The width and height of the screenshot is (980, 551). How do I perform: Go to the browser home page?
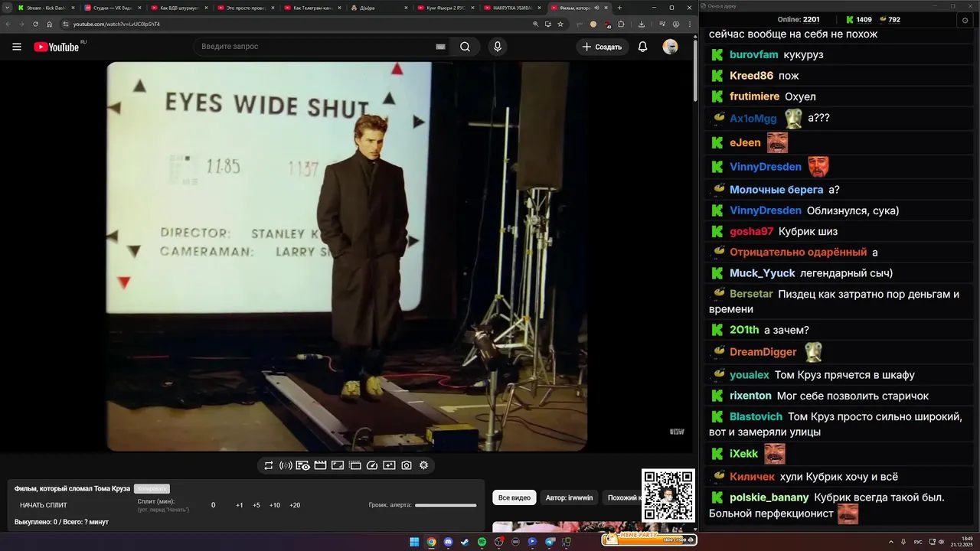pyautogui.click(x=50, y=24)
